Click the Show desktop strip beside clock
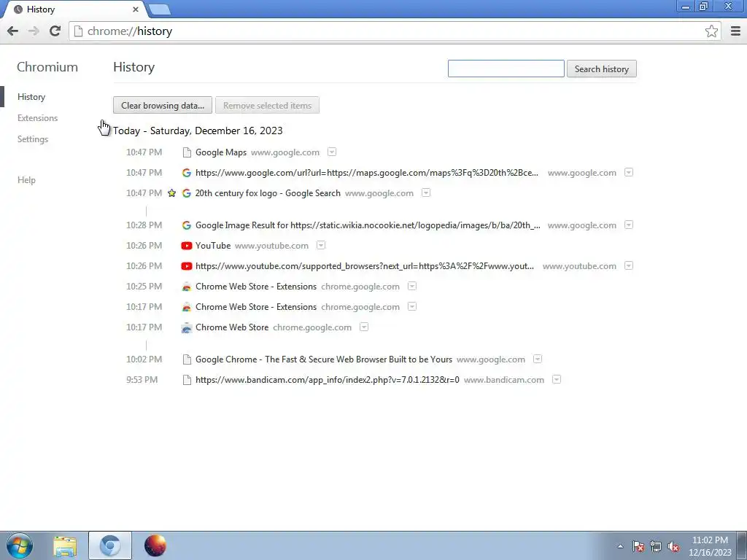 [x=742, y=545]
